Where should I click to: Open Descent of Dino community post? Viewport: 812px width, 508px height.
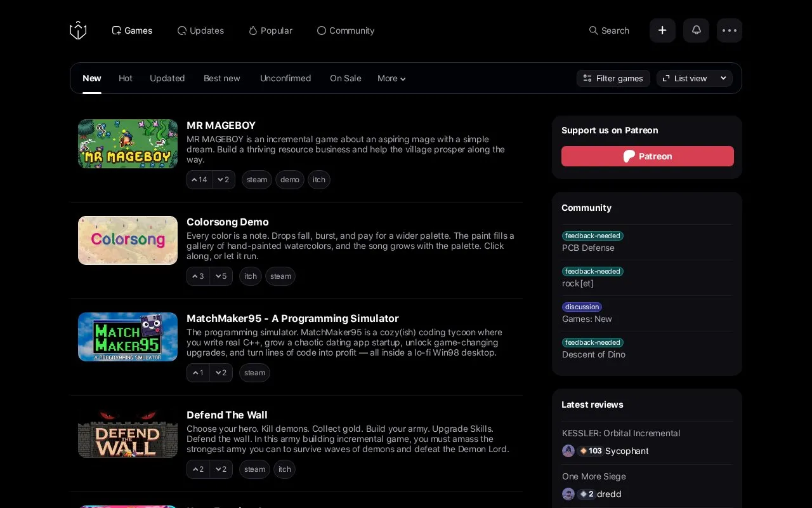tap(594, 354)
